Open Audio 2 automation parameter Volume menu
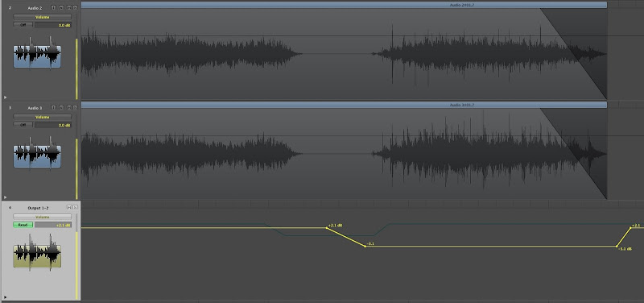This screenshot has width=644, height=303. [43, 17]
